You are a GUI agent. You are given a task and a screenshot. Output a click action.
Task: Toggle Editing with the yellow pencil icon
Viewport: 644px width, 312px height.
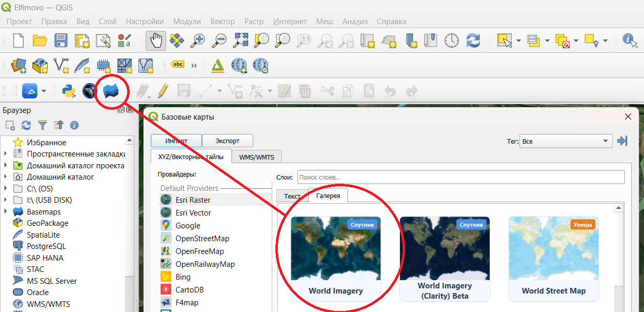(163, 91)
